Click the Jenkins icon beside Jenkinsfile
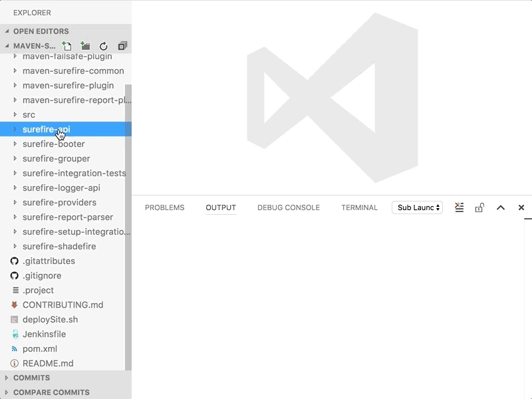Viewport: 532px width, 399px height. click(x=15, y=334)
